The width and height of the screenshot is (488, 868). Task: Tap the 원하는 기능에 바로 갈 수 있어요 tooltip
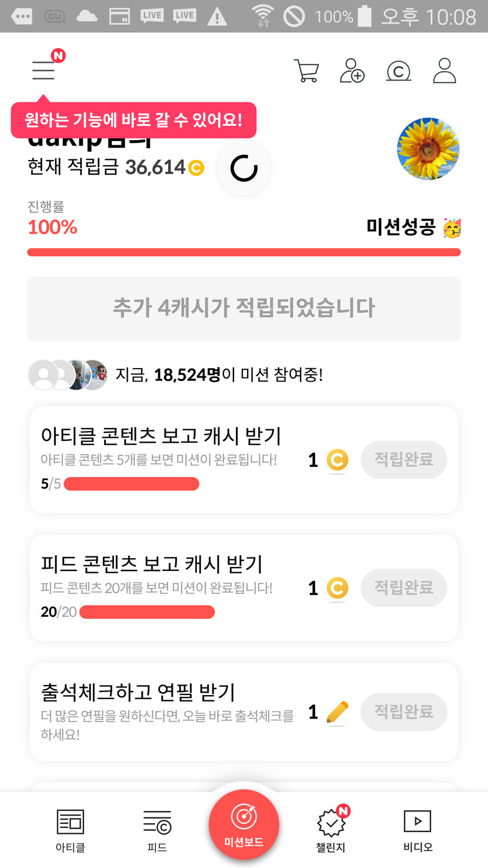point(133,120)
